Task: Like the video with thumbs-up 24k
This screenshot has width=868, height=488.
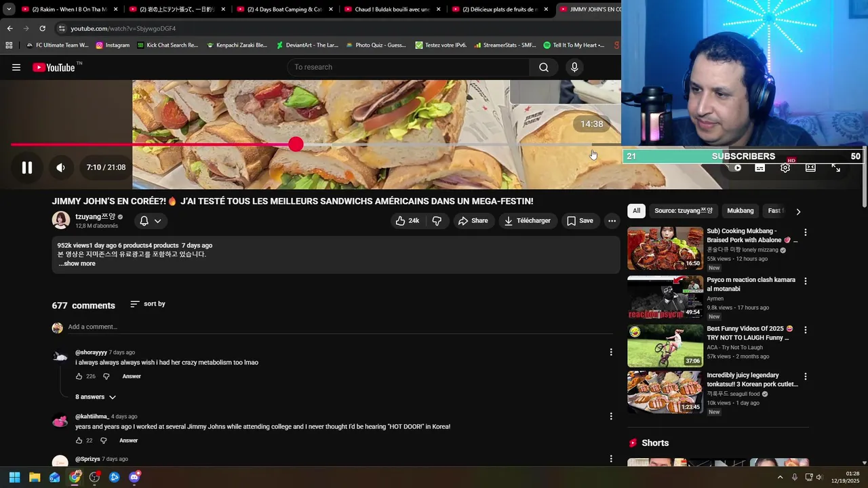Action: click(x=408, y=221)
